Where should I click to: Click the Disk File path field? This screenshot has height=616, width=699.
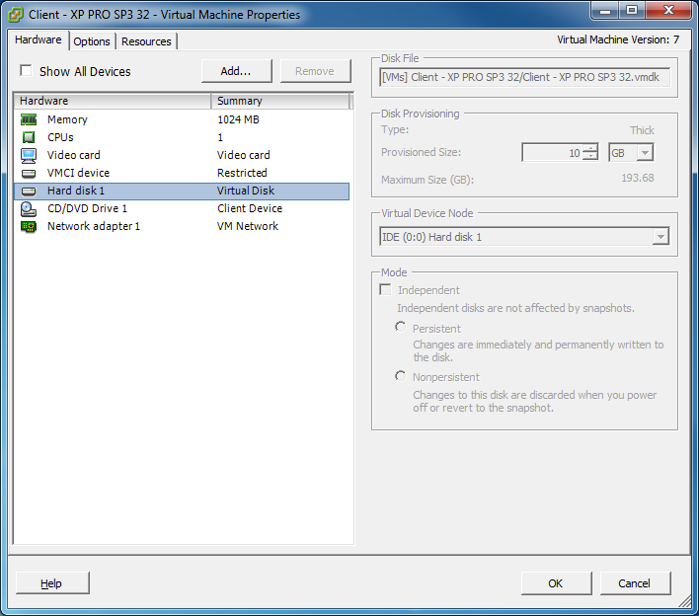(524, 77)
